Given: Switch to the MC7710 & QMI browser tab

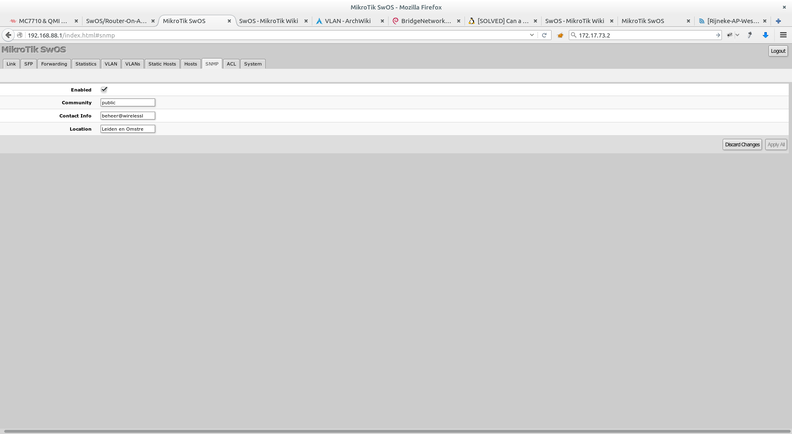Looking at the screenshot, I should [x=44, y=21].
